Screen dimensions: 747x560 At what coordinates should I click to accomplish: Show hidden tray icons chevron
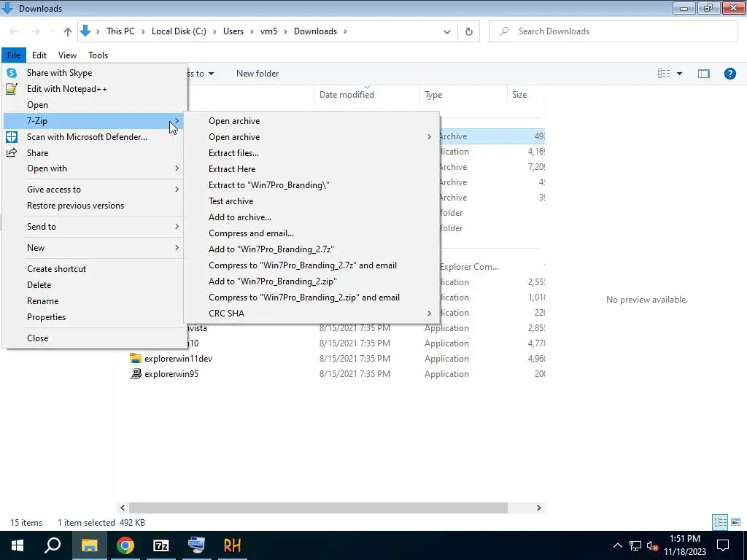point(617,545)
